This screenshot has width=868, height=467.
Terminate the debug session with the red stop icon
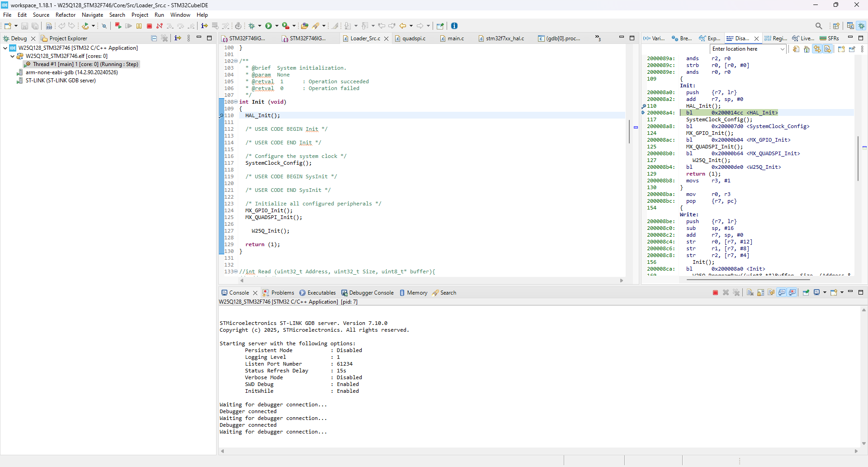pos(149,26)
